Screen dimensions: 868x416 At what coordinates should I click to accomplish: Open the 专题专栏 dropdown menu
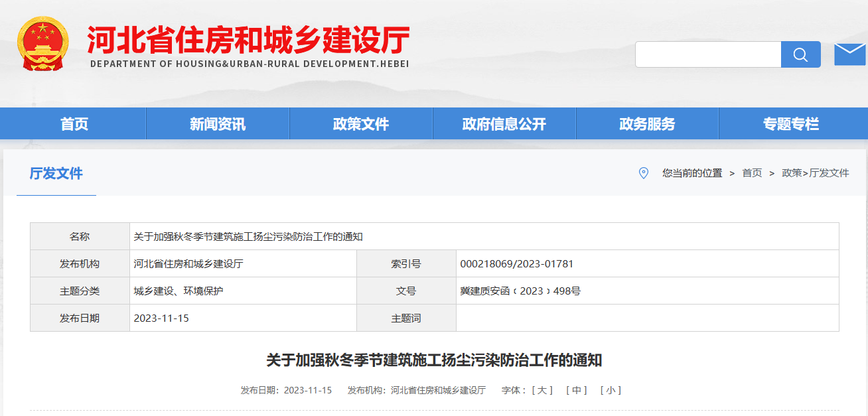pos(790,123)
